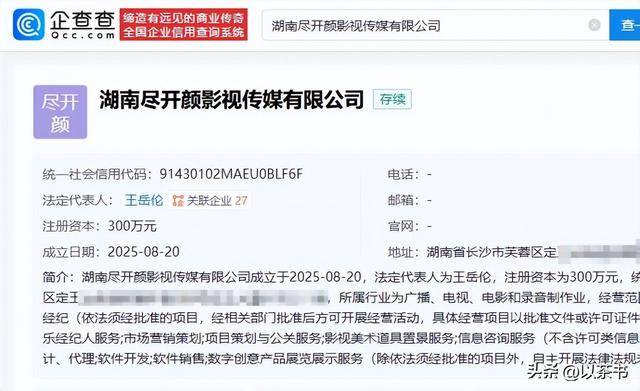640x391 pixels.
Task: Focus the company name search field
Action: [435, 25]
